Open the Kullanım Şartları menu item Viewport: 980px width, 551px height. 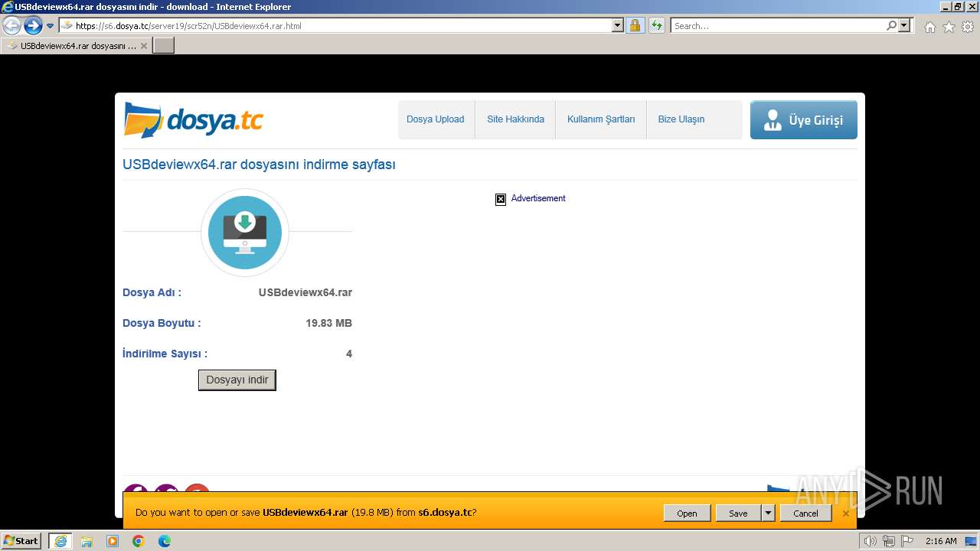click(x=601, y=119)
